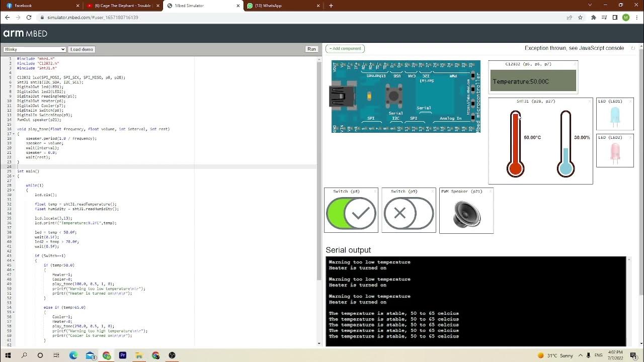Open Microsoft Edge from the taskbar
644x362 pixels.
coord(73,355)
